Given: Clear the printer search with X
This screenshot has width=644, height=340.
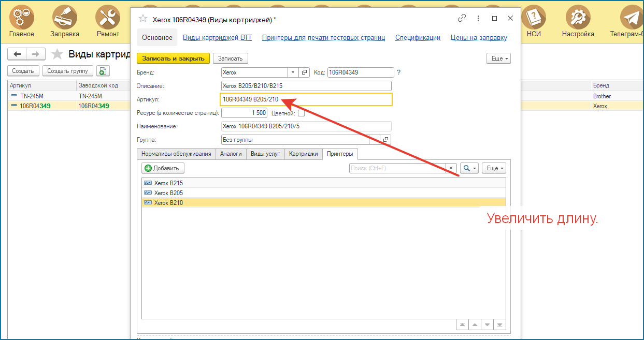Looking at the screenshot, I should pyautogui.click(x=452, y=168).
